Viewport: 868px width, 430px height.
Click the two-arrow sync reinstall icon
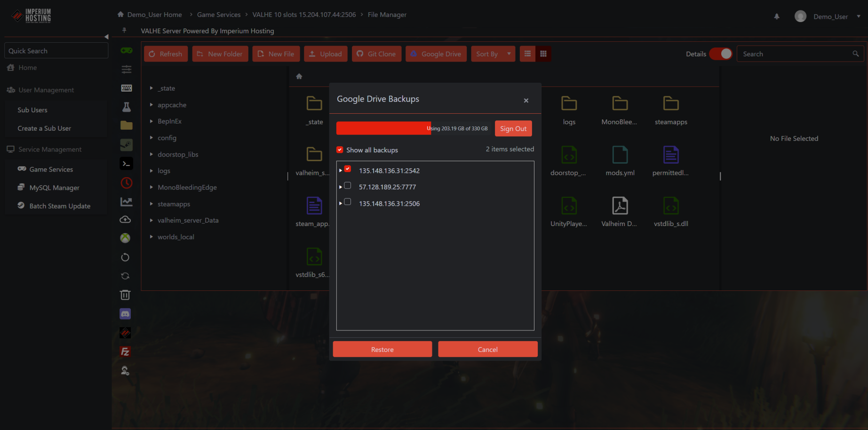(125, 276)
